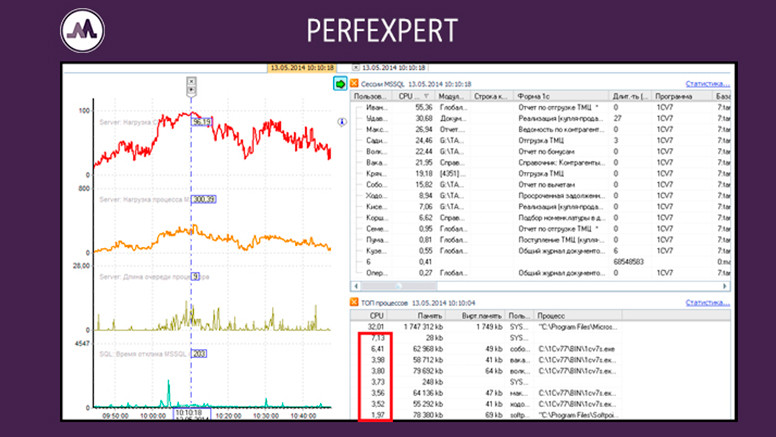Screen dimensions: 776x437
Task: Select session row with CPU 55,36
Action: pos(530,106)
